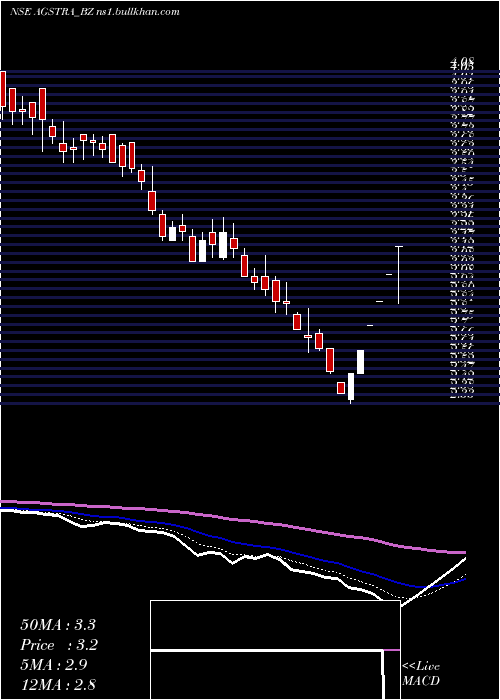Click the 'NSE AGSTRA_BZ ns1.bullkhan.com' chart title
The height and width of the screenshot is (700, 500).
pos(95,12)
